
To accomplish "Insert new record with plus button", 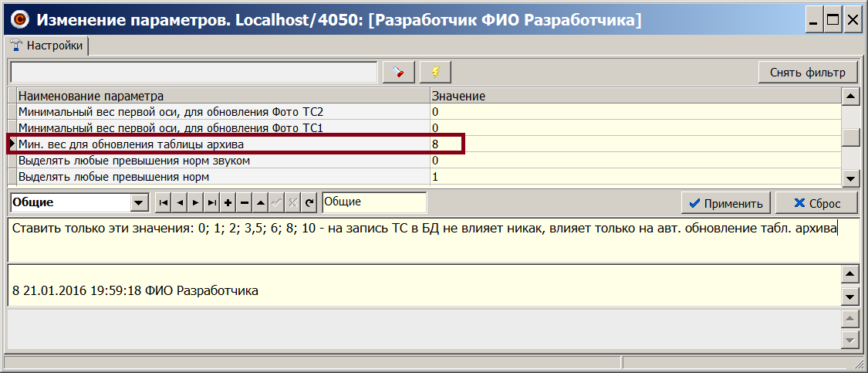I will 228,203.
